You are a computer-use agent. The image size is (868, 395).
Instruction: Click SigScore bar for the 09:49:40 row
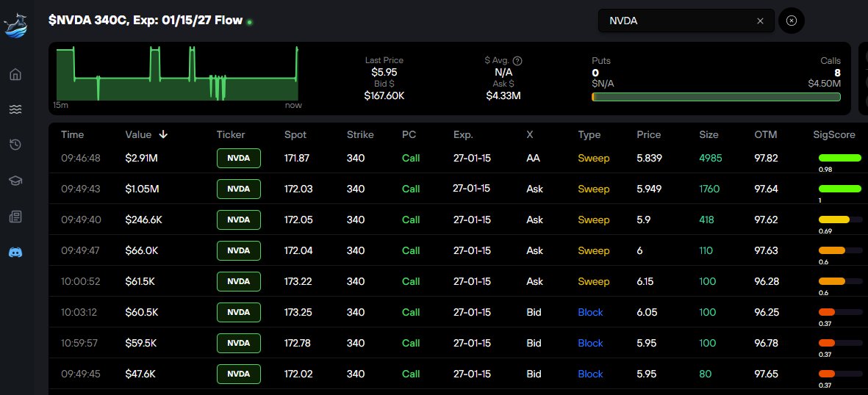[840, 220]
